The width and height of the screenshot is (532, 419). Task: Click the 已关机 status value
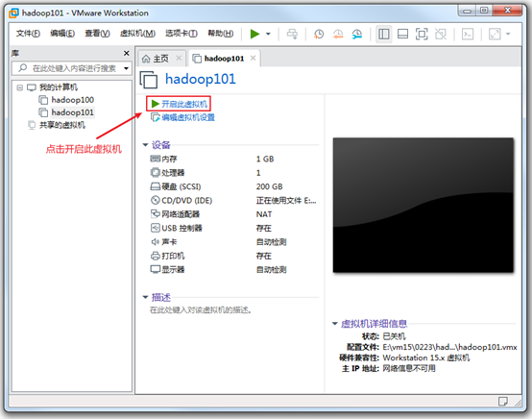[x=394, y=336]
